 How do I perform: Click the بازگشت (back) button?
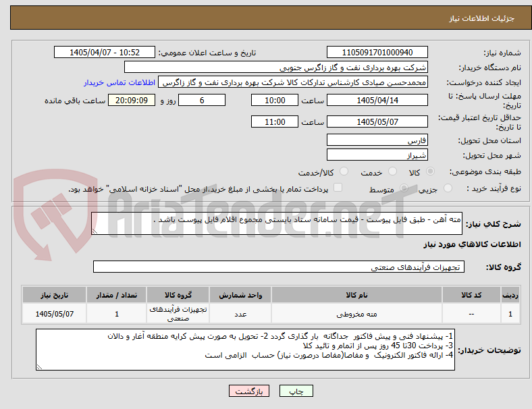coord(249,391)
